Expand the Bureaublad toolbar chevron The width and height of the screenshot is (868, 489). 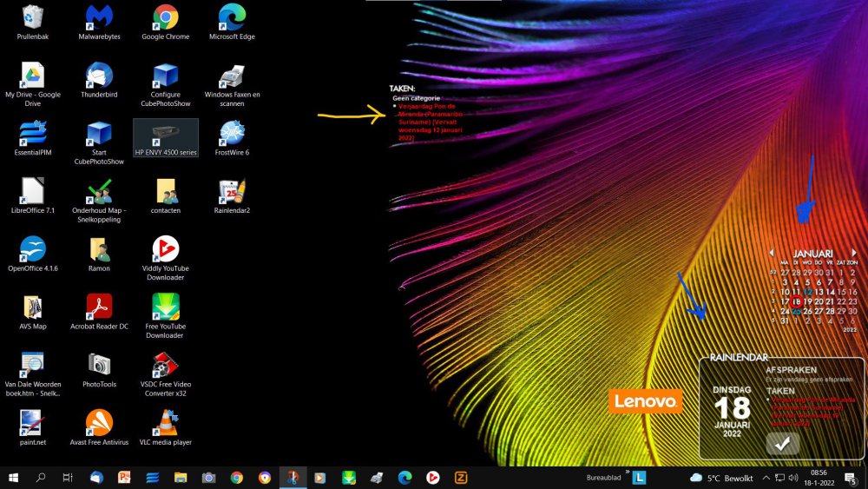click(627, 472)
